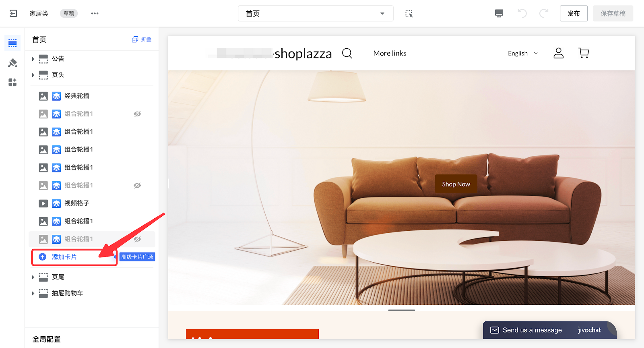Expand the 页尾 section
644x348 pixels.
[x=33, y=277]
